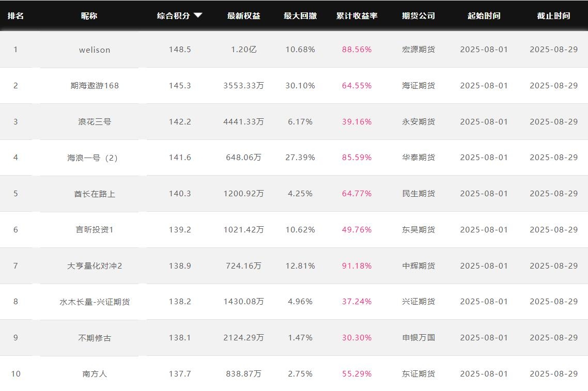Image resolution: width=588 pixels, height=391 pixels.
Task: Open 海浪一号（2） account details
Action: pos(93,158)
